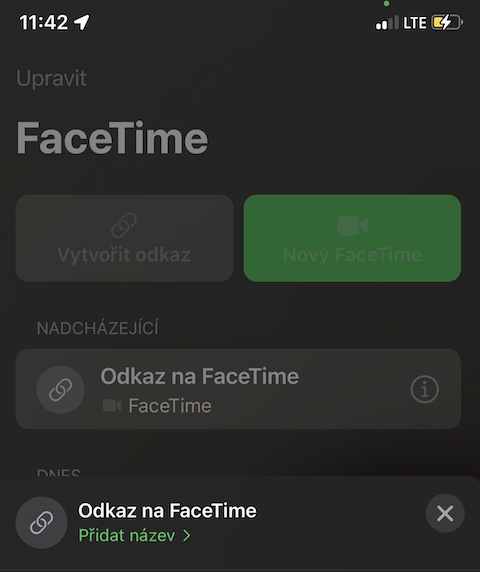
Task: Start a Nový FaceTime call
Action: click(x=352, y=238)
